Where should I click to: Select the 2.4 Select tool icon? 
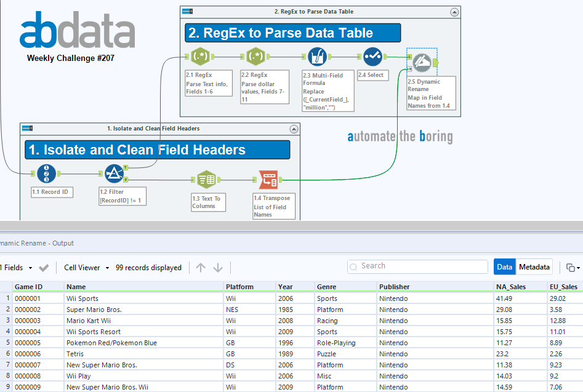click(x=372, y=57)
